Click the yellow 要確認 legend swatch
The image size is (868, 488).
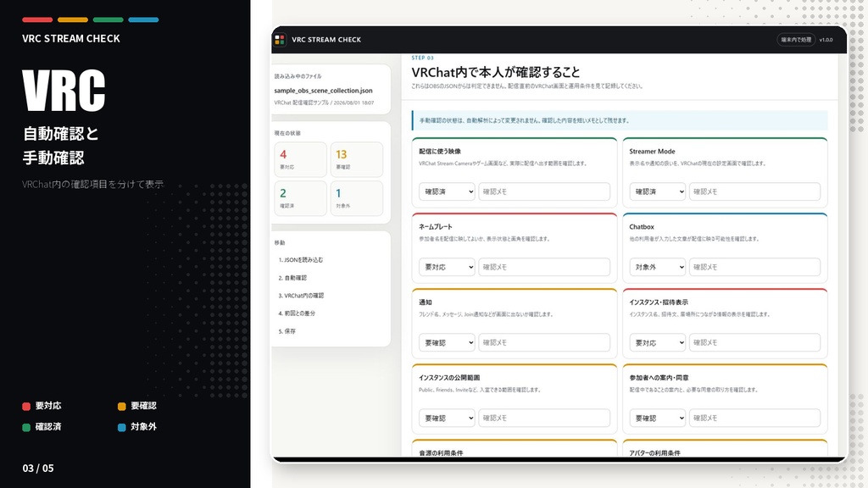click(122, 406)
